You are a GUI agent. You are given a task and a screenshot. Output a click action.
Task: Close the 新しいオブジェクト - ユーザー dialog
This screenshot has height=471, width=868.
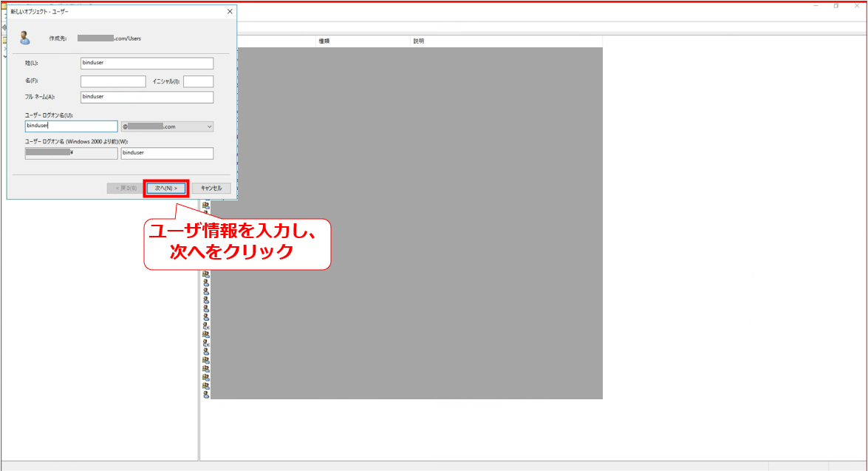click(230, 12)
